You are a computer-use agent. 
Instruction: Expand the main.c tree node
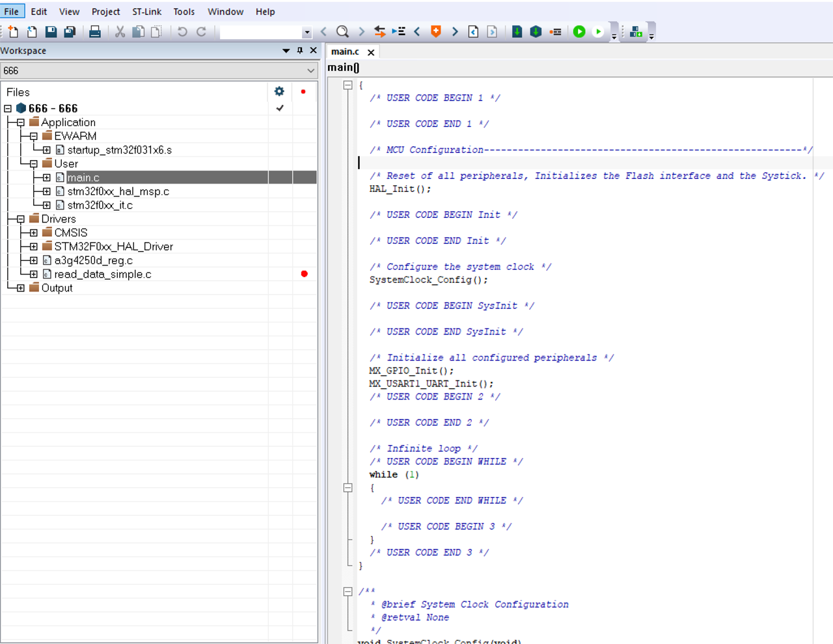click(47, 178)
